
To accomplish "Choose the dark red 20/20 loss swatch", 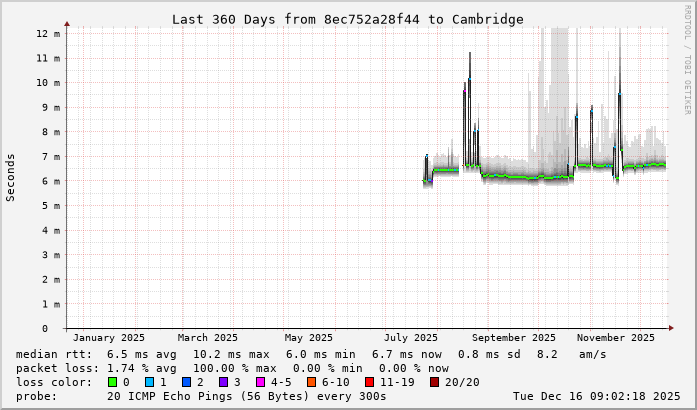I will [x=435, y=382].
